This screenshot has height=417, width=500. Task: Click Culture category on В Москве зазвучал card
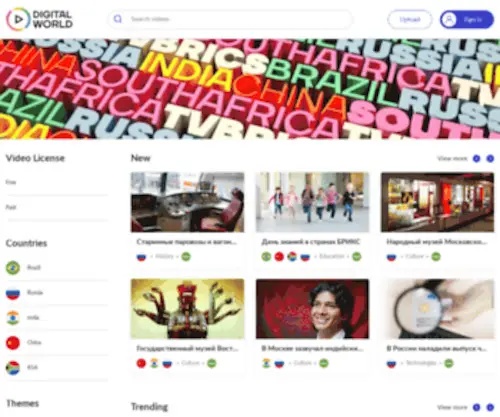tap(302, 363)
